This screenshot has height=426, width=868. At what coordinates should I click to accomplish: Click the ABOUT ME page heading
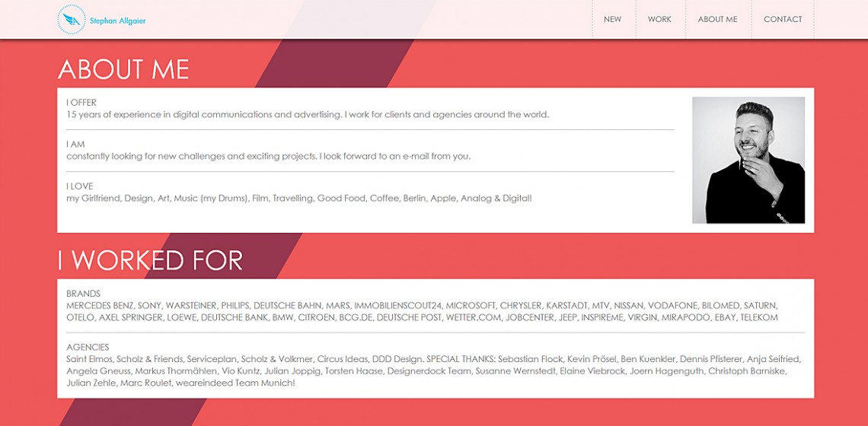123,70
